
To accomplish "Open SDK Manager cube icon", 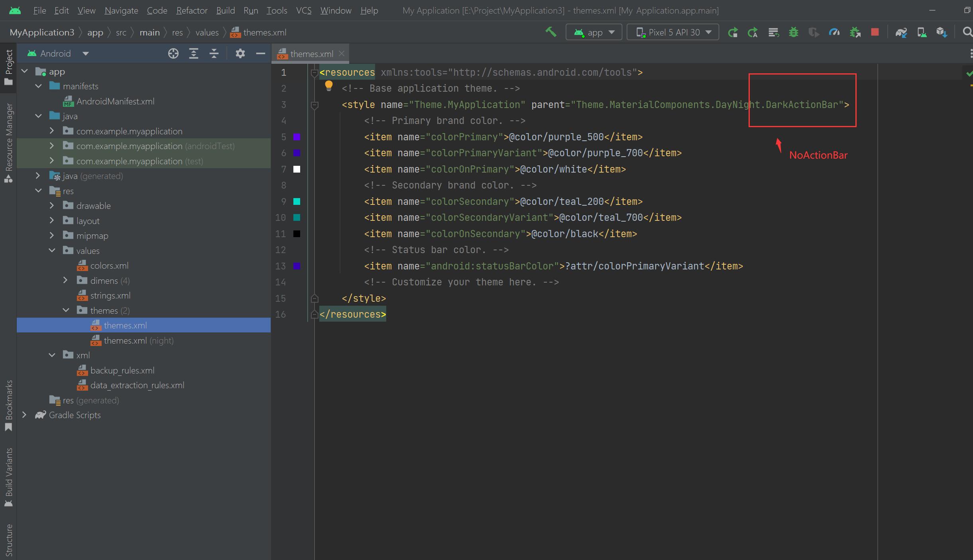I will pos(942,32).
